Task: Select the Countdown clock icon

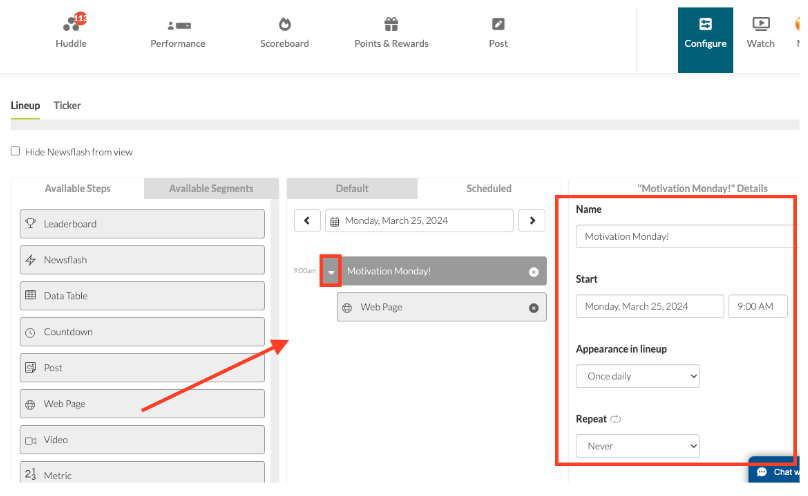Action: click(30, 332)
